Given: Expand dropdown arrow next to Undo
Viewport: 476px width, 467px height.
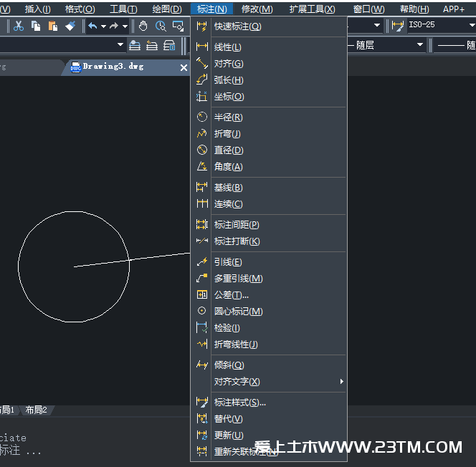Looking at the screenshot, I should (x=103, y=26).
